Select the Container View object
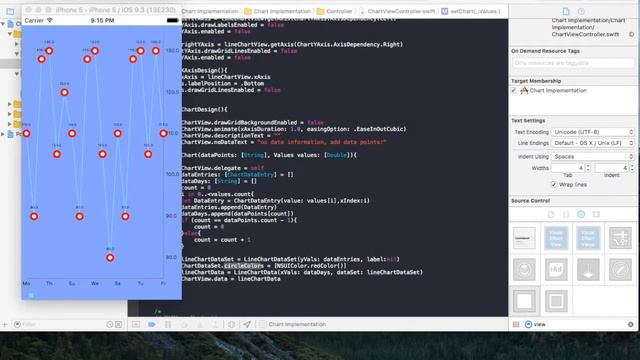 point(556,301)
